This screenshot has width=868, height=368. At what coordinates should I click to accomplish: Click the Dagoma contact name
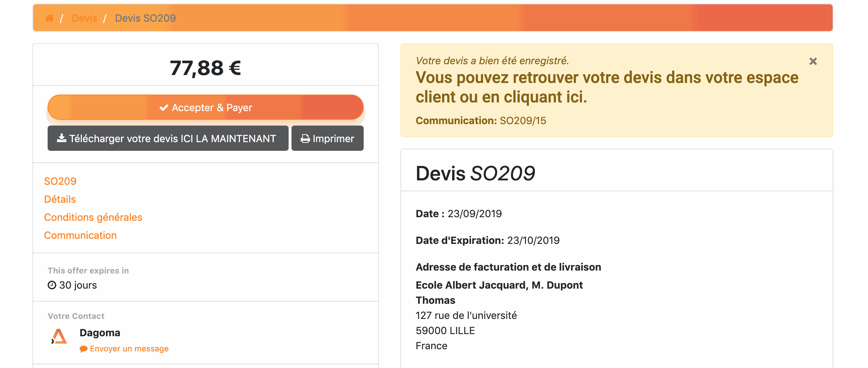(x=100, y=333)
